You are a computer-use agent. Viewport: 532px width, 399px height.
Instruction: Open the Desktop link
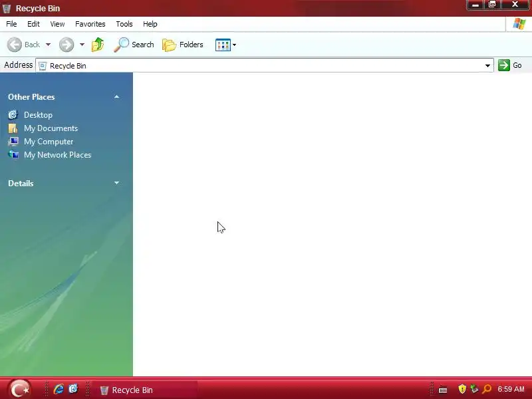pyautogui.click(x=38, y=114)
